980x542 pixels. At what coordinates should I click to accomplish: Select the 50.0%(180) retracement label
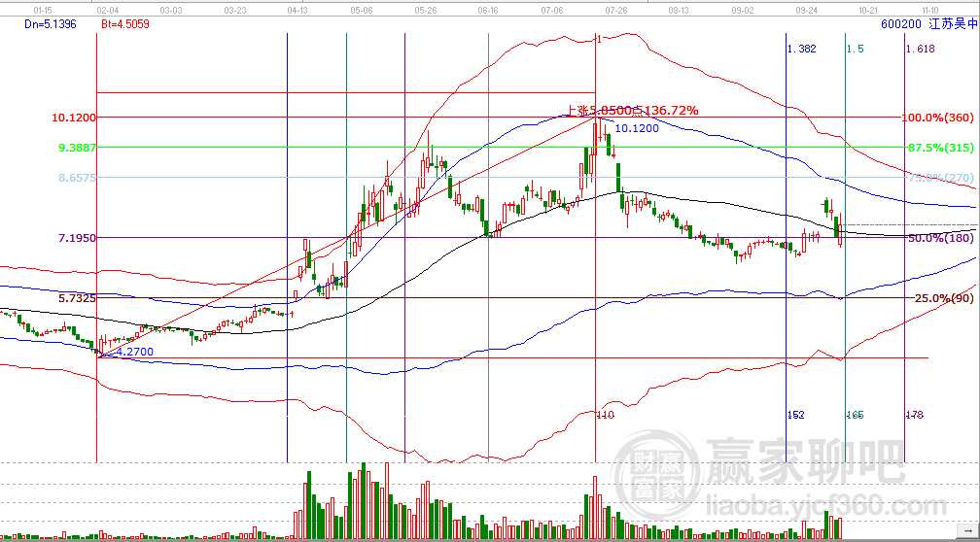pos(941,238)
